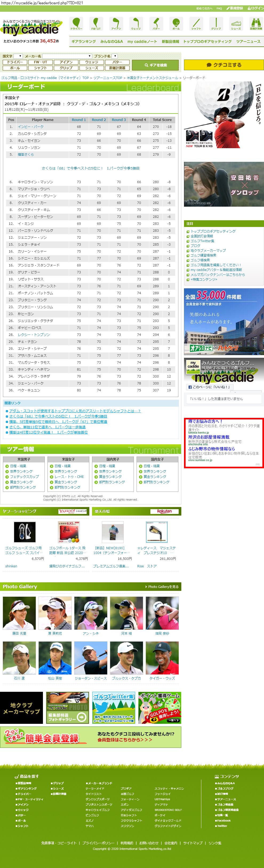Viewport: 264px width, 868px height.
Task: Open the FW・UT category icon
Action: pos(96,24)
